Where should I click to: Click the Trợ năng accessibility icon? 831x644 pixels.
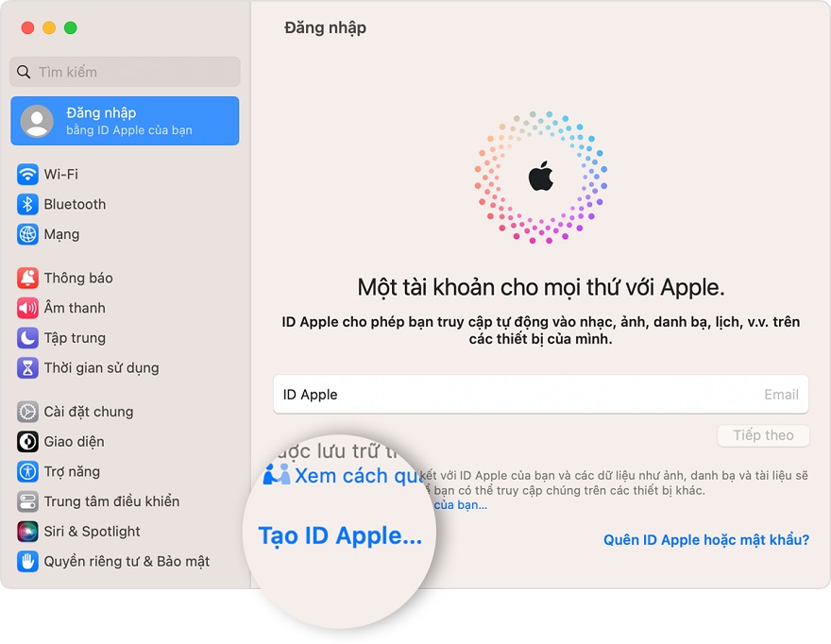pyautogui.click(x=27, y=471)
